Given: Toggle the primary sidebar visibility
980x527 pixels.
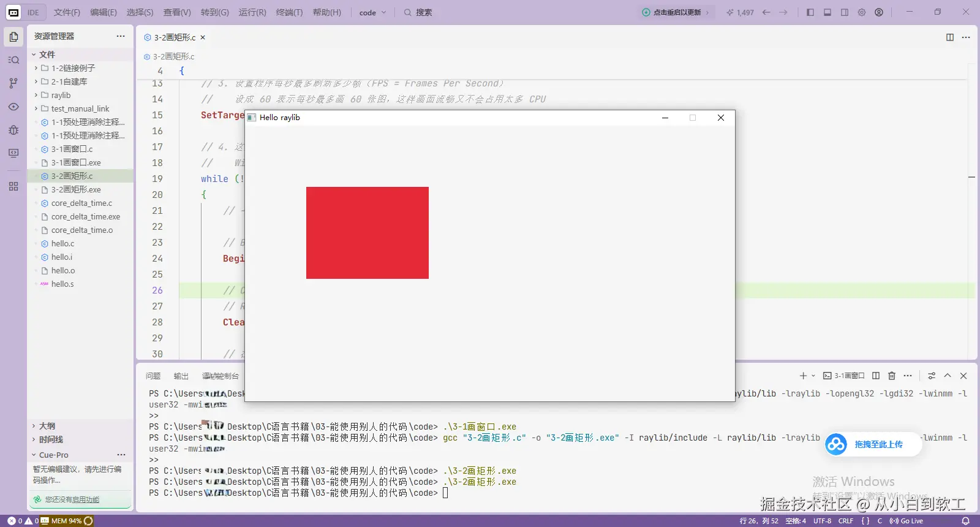Looking at the screenshot, I should (x=810, y=12).
